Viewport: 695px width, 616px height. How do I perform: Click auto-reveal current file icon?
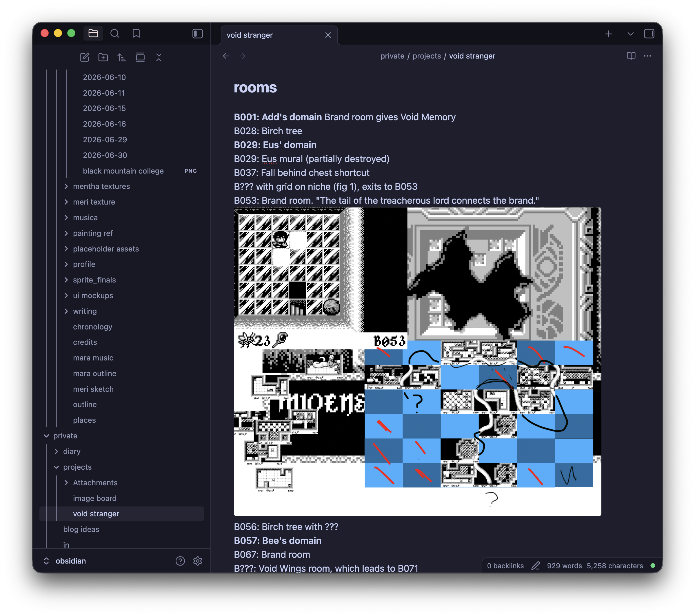[141, 57]
